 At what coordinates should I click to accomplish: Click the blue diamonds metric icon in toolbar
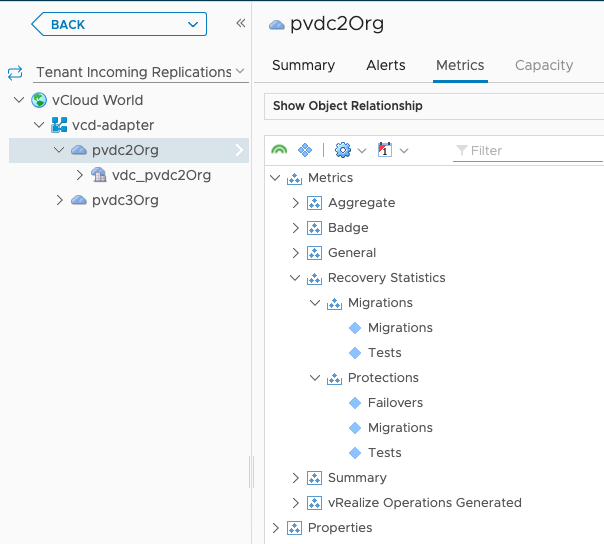point(305,150)
